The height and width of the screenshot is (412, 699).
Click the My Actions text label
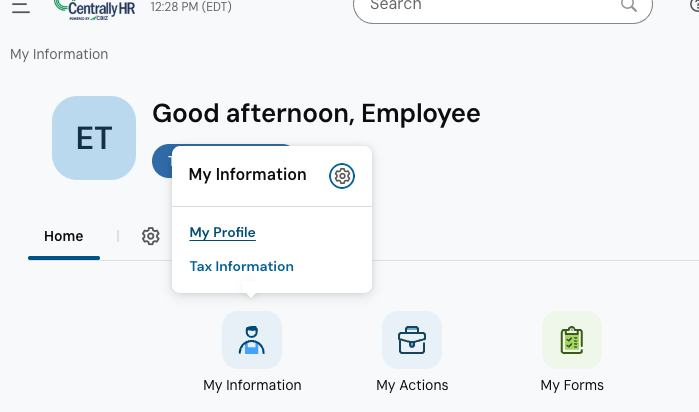point(412,385)
